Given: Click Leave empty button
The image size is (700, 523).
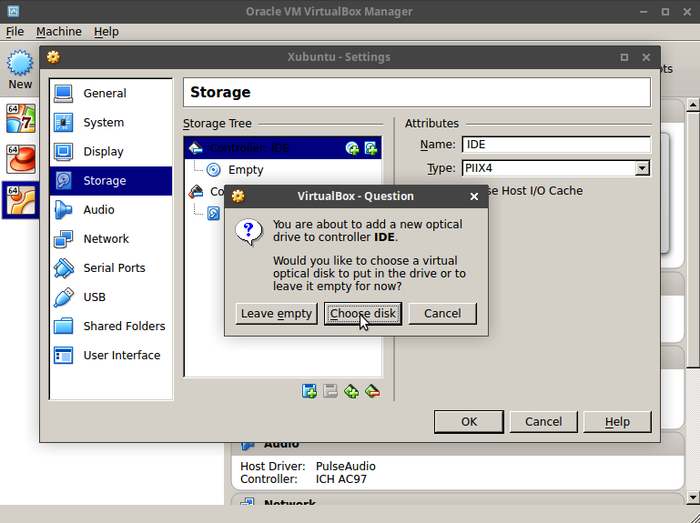Looking at the screenshot, I should [276, 314].
